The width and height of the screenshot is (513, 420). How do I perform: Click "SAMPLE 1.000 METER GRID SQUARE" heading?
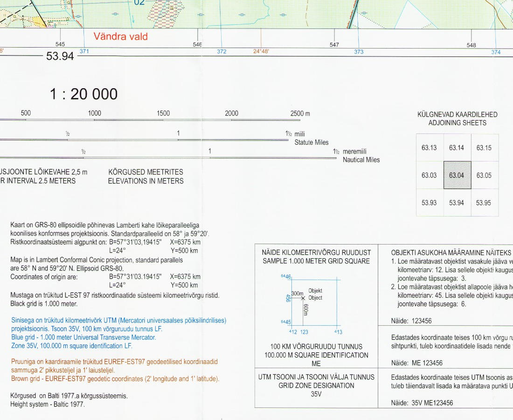coord(316,261)
